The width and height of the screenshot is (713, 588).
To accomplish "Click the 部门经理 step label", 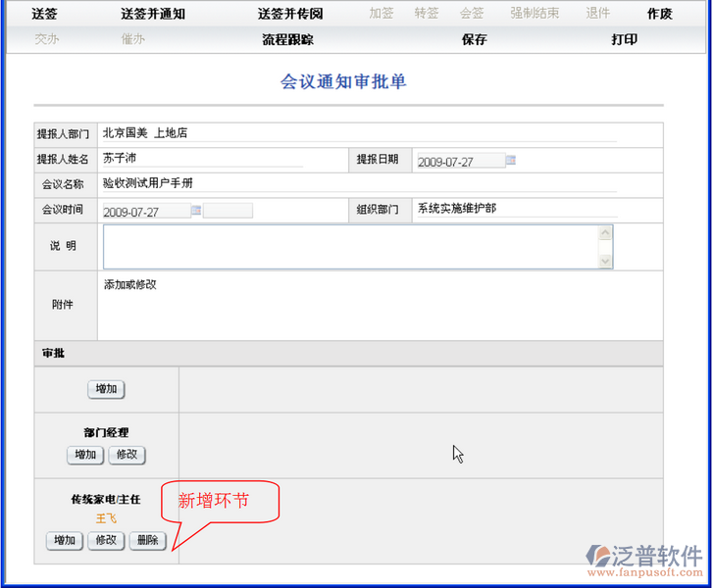I will coord(106,432).
